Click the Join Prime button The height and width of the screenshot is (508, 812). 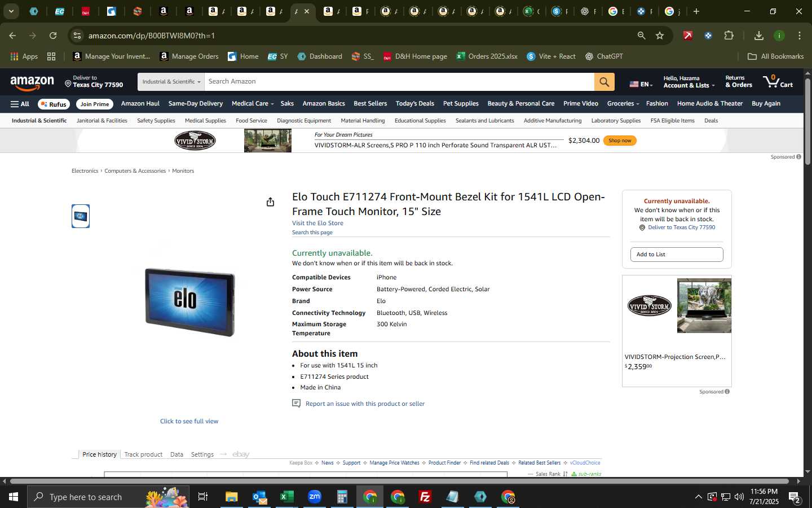point(95,104)
